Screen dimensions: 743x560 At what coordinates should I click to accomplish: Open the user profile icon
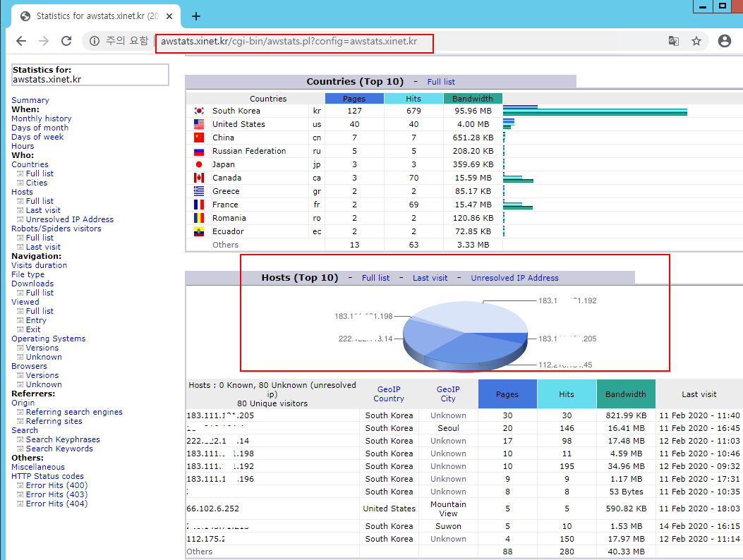coord(724,42)
